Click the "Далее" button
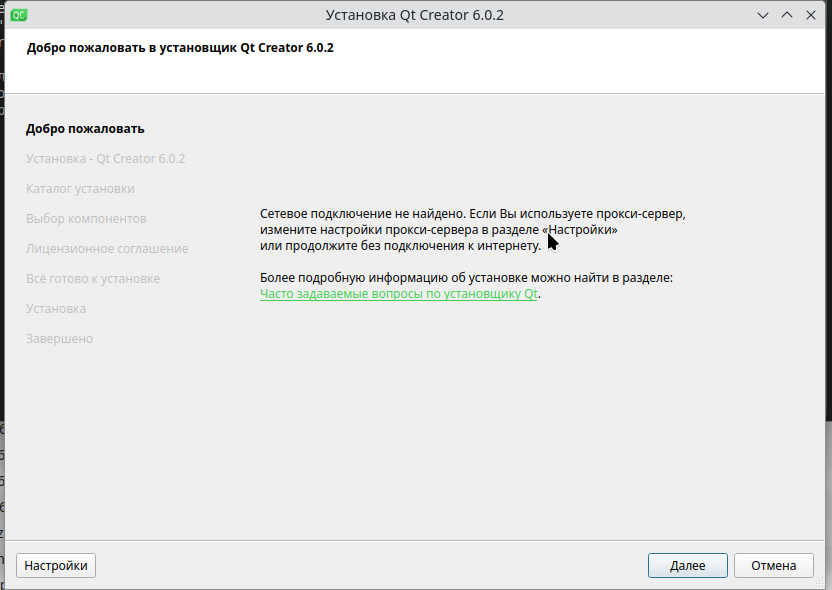 click(x=687, y=566)
